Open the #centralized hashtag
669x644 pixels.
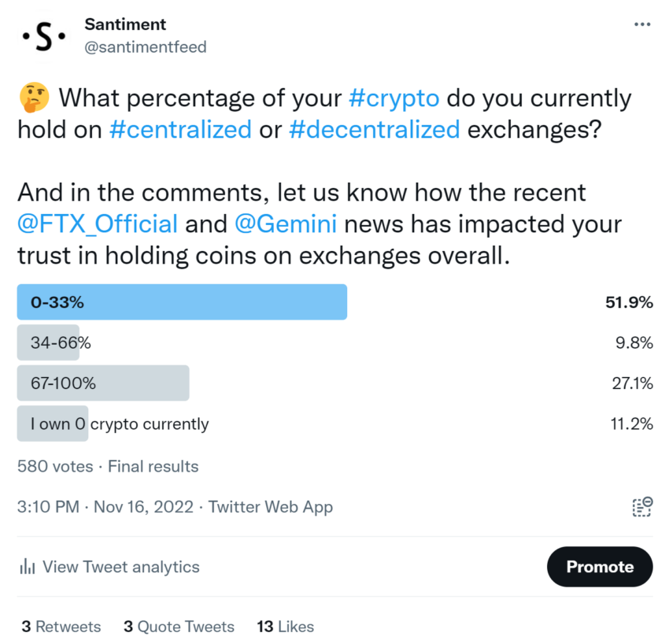[x=180, y=129]
